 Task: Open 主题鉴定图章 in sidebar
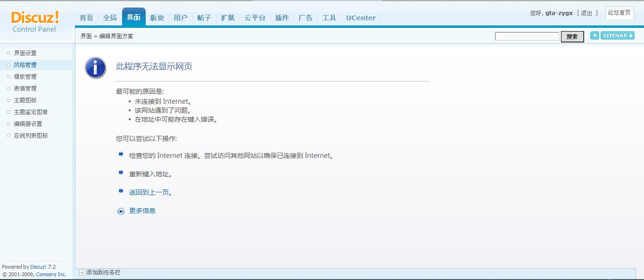(31, 112)
